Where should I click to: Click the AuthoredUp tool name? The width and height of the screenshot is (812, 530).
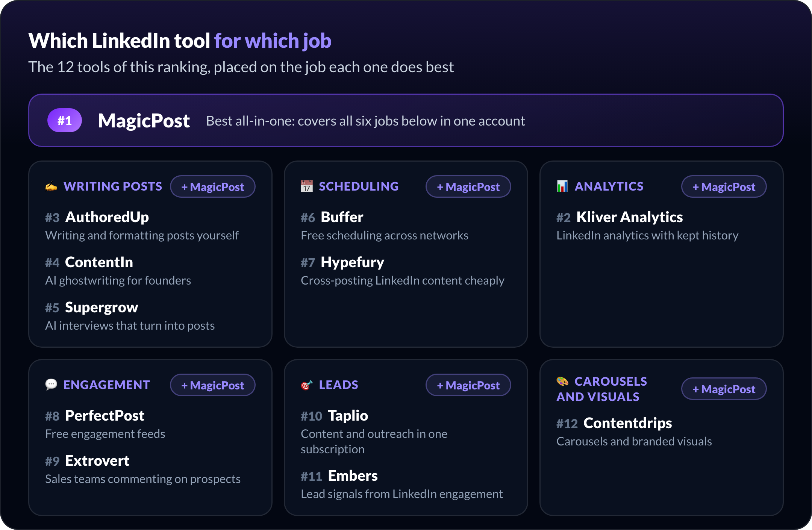107,217
